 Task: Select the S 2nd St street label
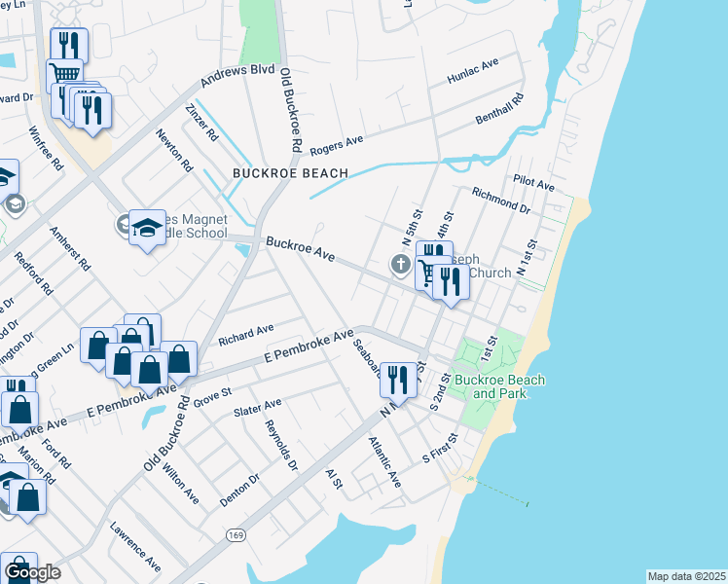pyautogui.click(x=440, y=392)
